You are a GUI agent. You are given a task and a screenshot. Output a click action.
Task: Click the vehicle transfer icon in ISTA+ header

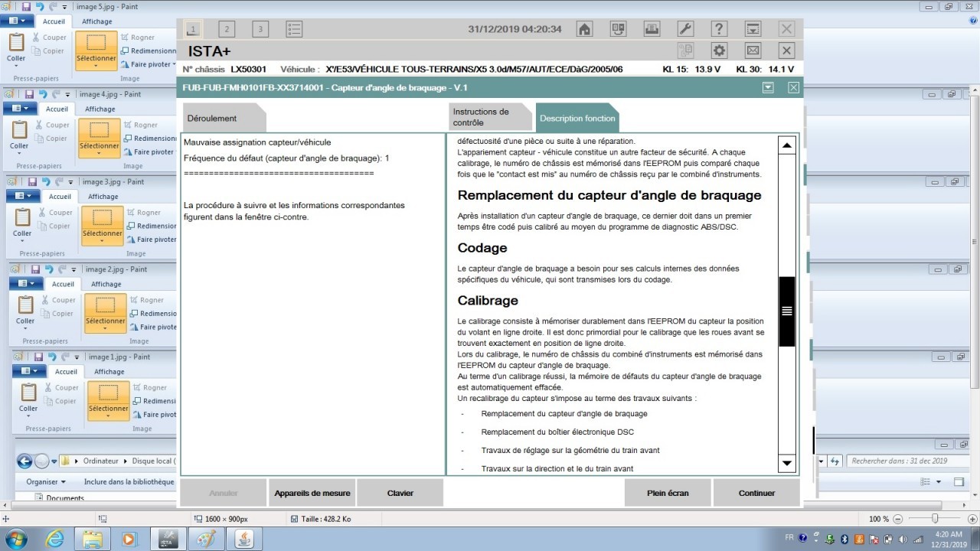[x=618, y=29]
